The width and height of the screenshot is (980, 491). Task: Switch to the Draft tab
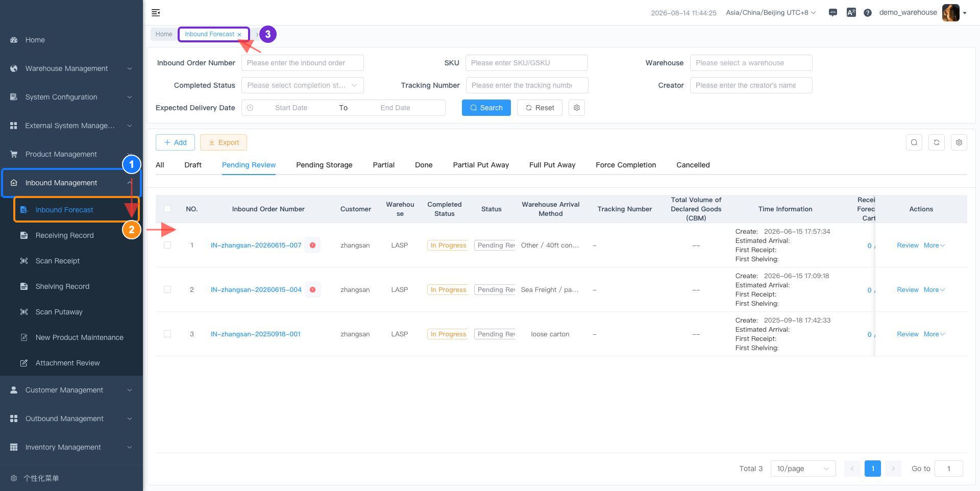pos(193,165)
